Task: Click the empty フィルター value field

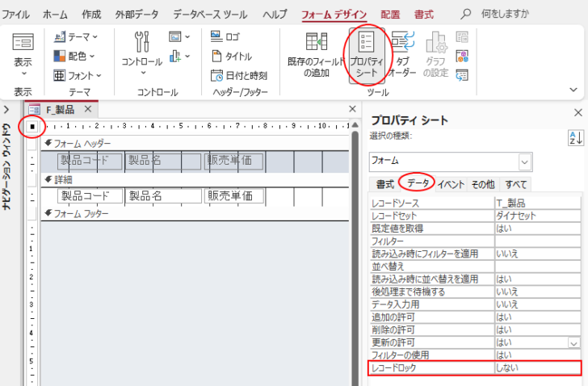Action: click(538, 241)
